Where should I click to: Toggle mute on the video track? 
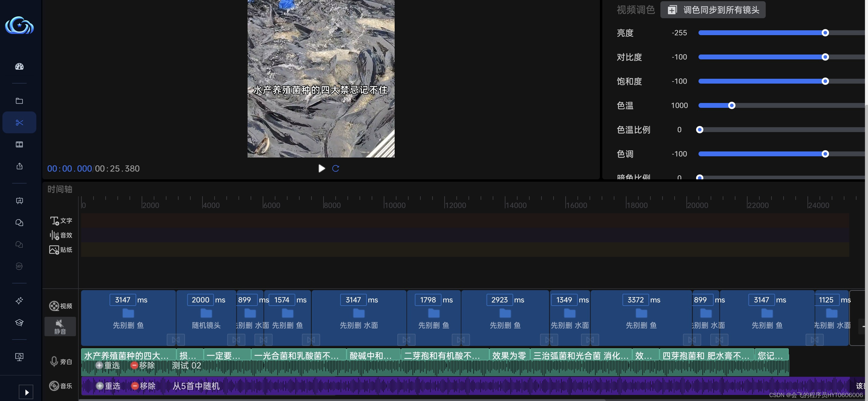click(60, 326)
